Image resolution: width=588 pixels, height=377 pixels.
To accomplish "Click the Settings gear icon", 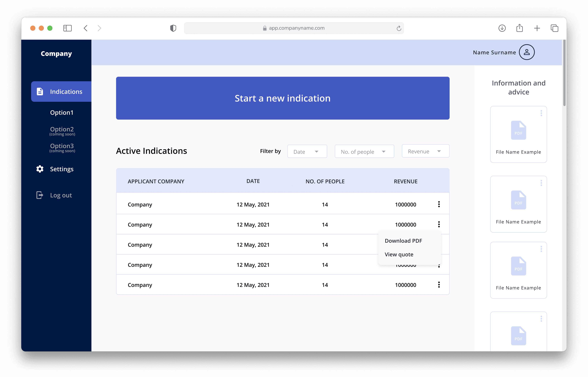I will (x=40, y=169).
